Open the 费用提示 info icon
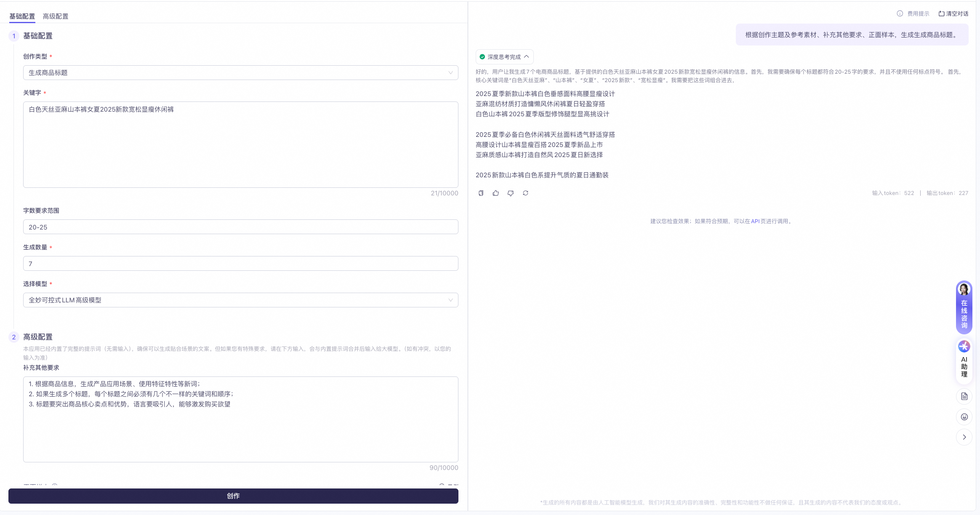The image size is (980, 515). (x=900, y=13)
